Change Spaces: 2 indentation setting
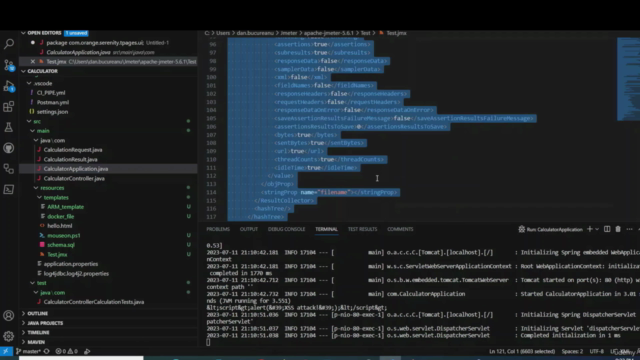Viewport: 640px width, 360px height. click(572, 351)
